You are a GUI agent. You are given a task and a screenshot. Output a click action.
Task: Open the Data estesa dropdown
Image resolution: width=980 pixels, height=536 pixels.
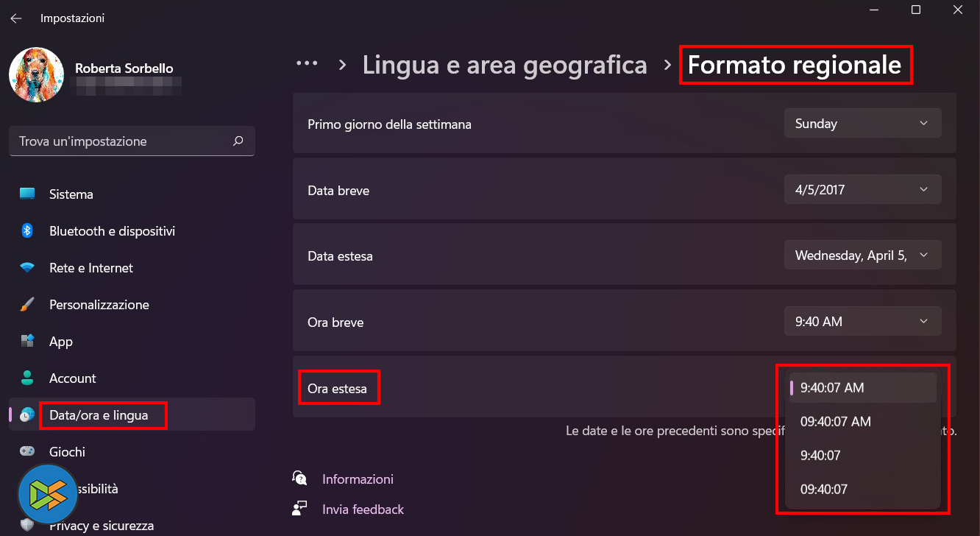tap(862, 256)
